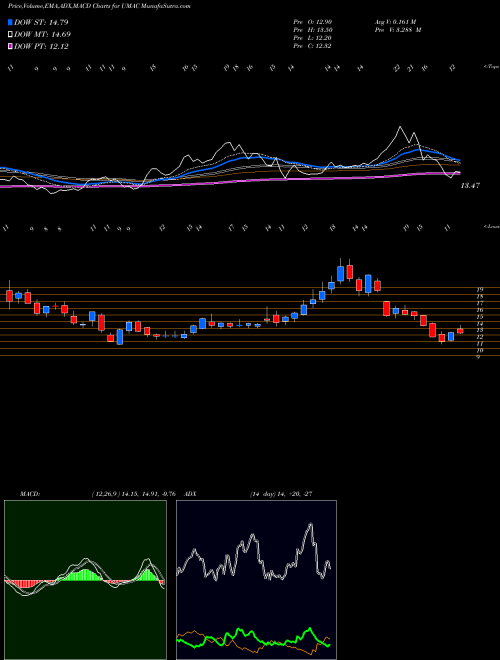Click the ADX '(14 day) 14, +20, -27' readout
This screenshot has width=500, height=660.
click(x=281, y=494)
